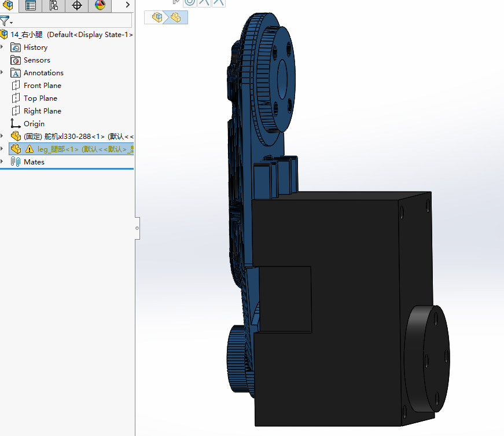Expand the leg_腿部 component arrow

tap(2, 149)
